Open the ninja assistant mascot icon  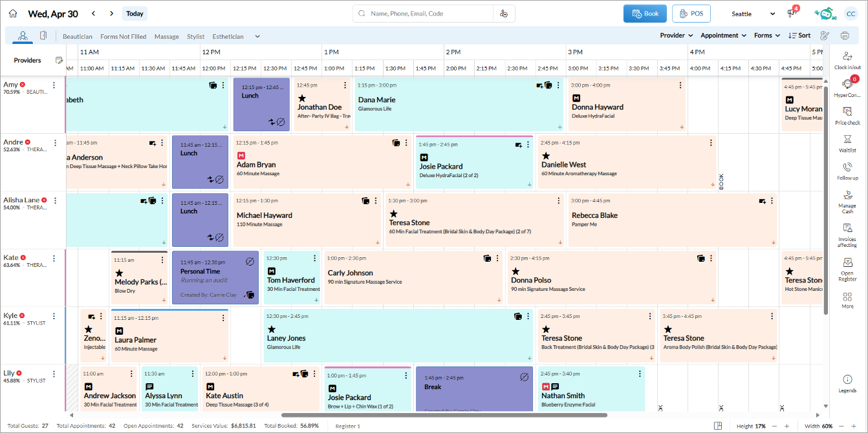825,14
